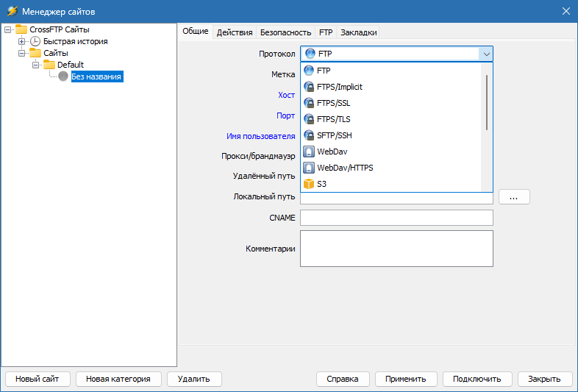
Task: Select the Быстрая история label
Action: [x=76, y=41]
